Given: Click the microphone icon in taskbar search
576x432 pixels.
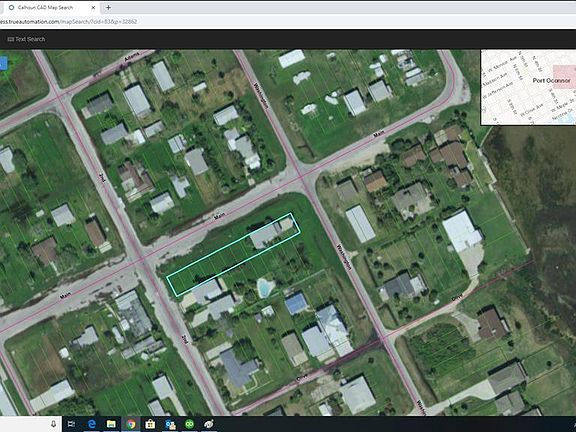Looking at the screenshot, I should click(53, 424).
